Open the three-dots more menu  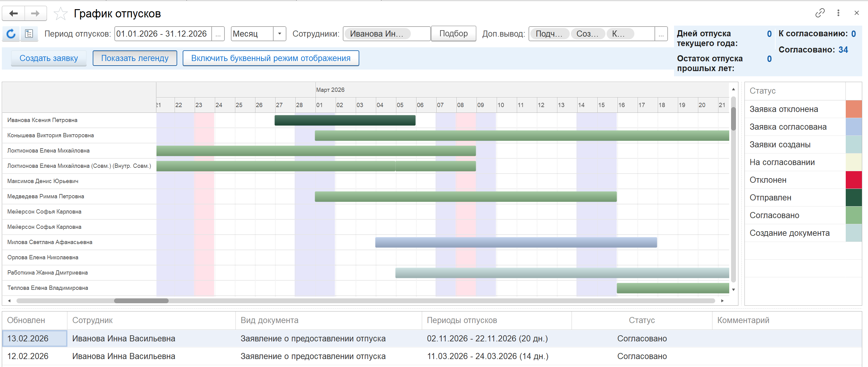tap(838, 13)
